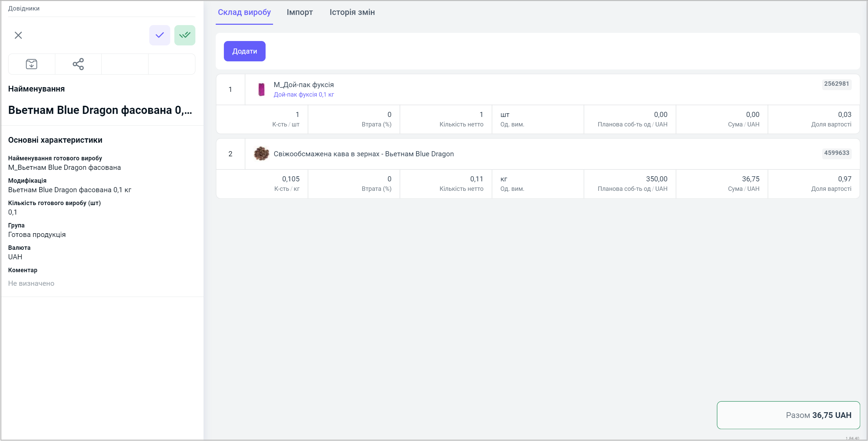Select the М_Дой-пак фуксія row title
This screenshot has width=868, height=441.
point(304,85)
